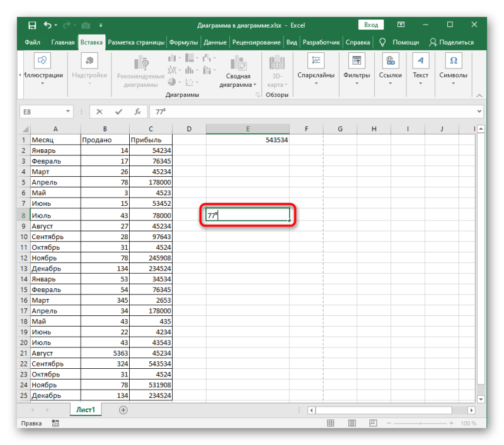Click the cell Сентябрь in row 10

click(x=55, y=237)
